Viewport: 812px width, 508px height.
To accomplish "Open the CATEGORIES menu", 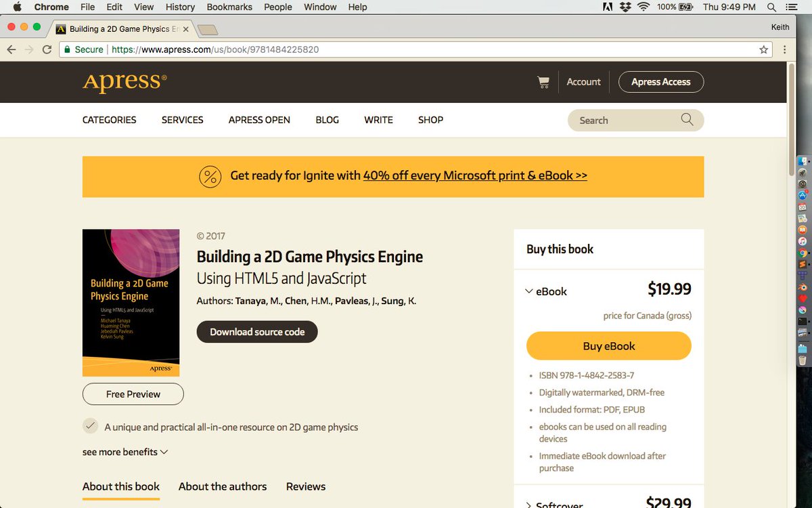I will point(110,120).
